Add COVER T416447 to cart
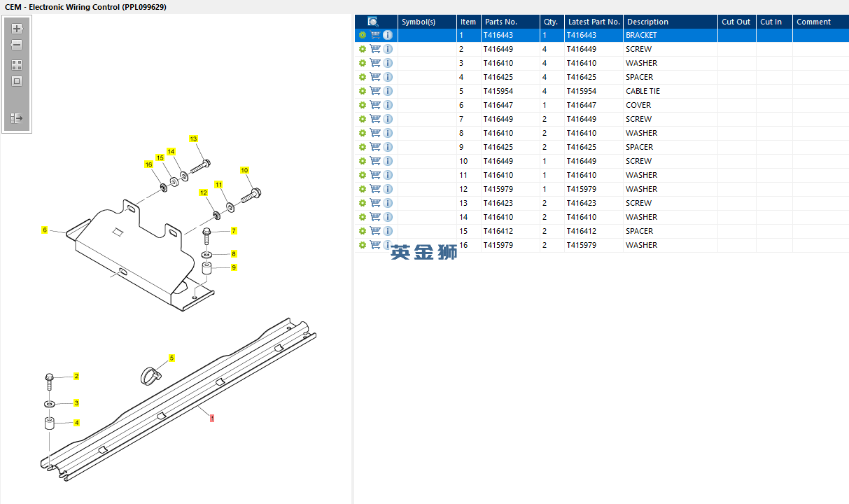849x504 pixels. click(x=375, y=105)
